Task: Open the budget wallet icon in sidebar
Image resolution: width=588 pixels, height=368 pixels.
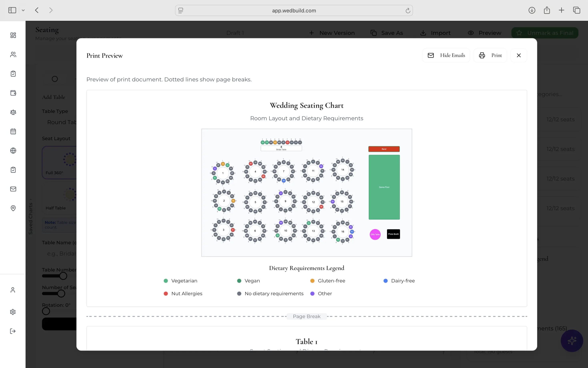Action: point(13,93)
